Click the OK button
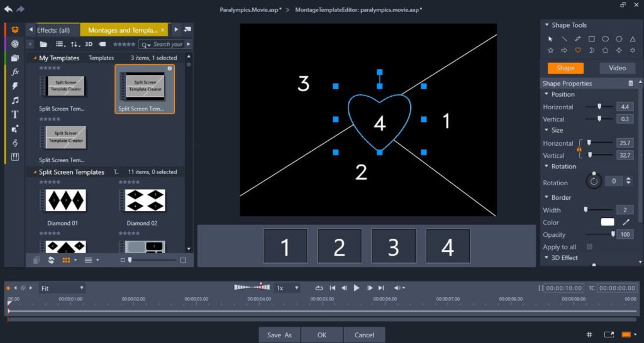This screenshot has width=644, height=343. pos(322,335)
